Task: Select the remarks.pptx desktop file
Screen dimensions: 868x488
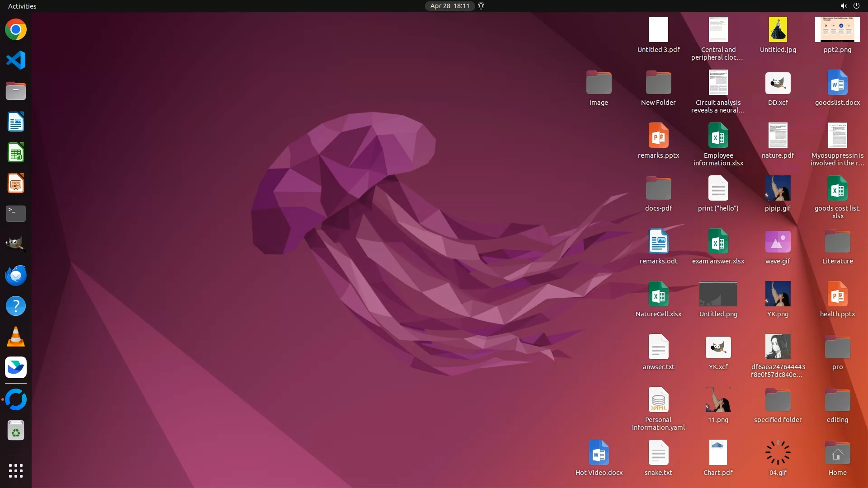Action: pos(658,136)
